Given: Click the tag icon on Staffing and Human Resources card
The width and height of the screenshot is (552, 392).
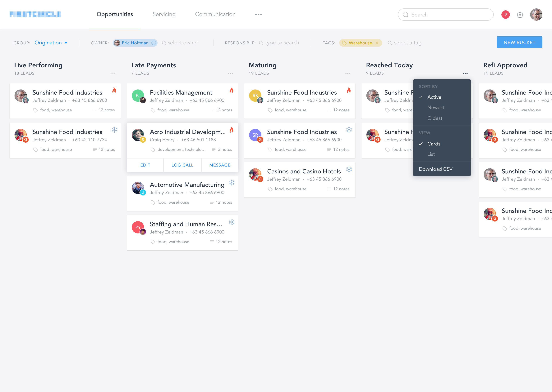Looking at the screenshot, I should click(x=153, y=242).
